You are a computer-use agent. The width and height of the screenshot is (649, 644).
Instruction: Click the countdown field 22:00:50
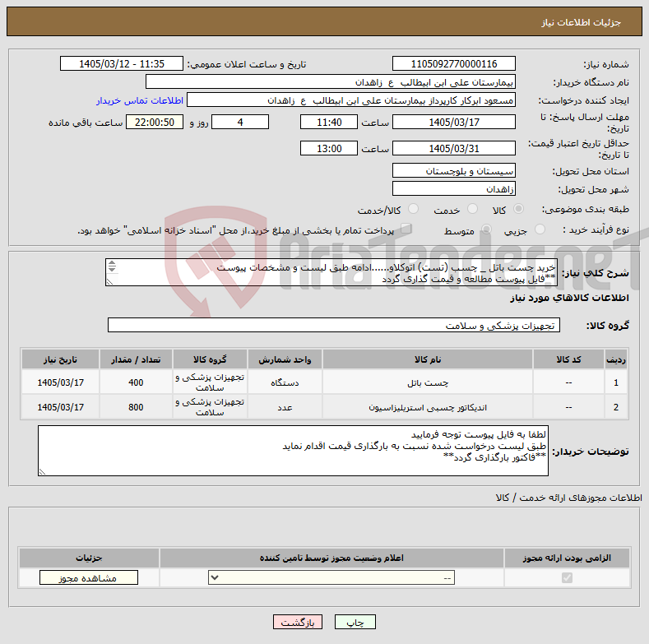tap(155, 122)
